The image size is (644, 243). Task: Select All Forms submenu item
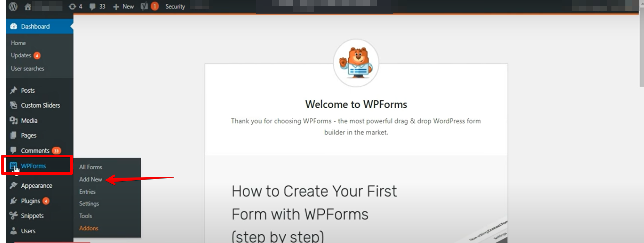(x=90, y=167)
